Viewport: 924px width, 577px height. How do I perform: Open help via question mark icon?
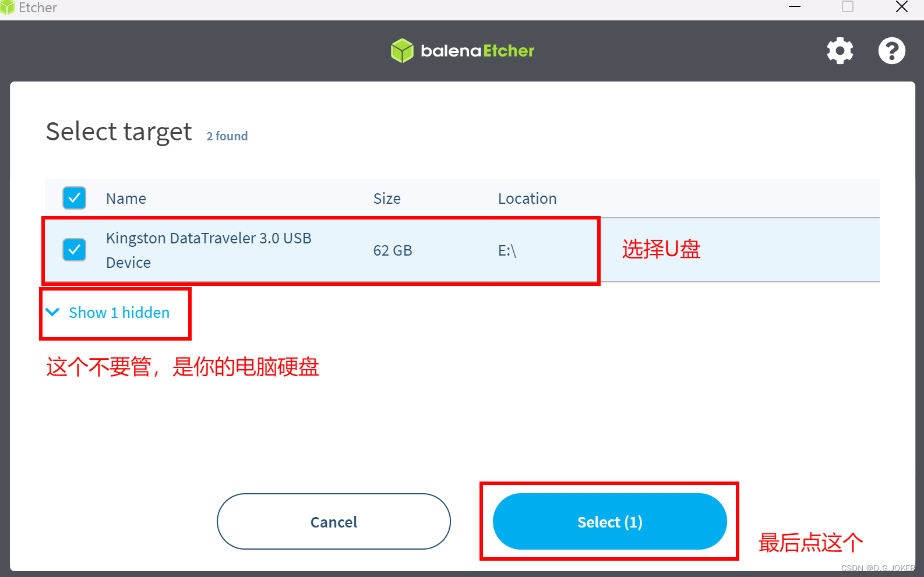[891, 51]
